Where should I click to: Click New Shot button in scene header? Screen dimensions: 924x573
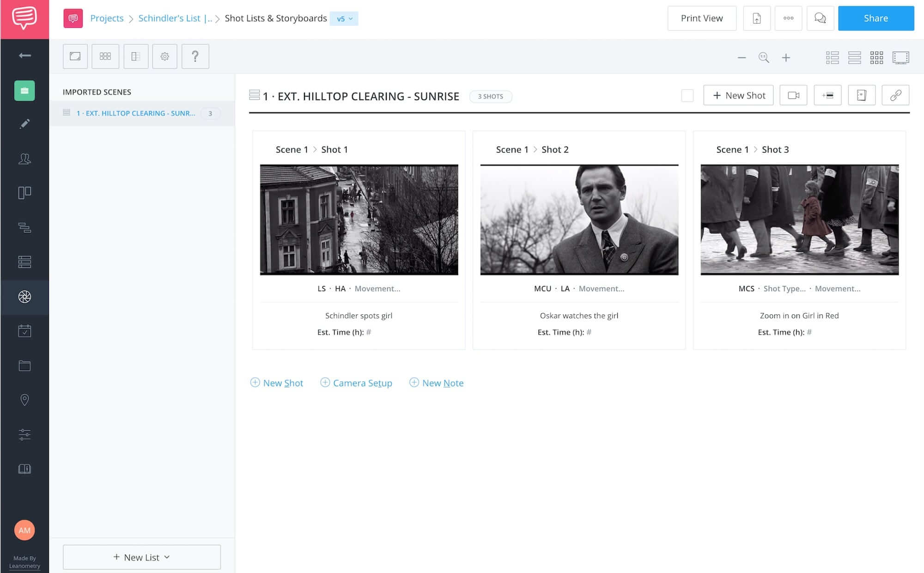click(x=738, y=95)
